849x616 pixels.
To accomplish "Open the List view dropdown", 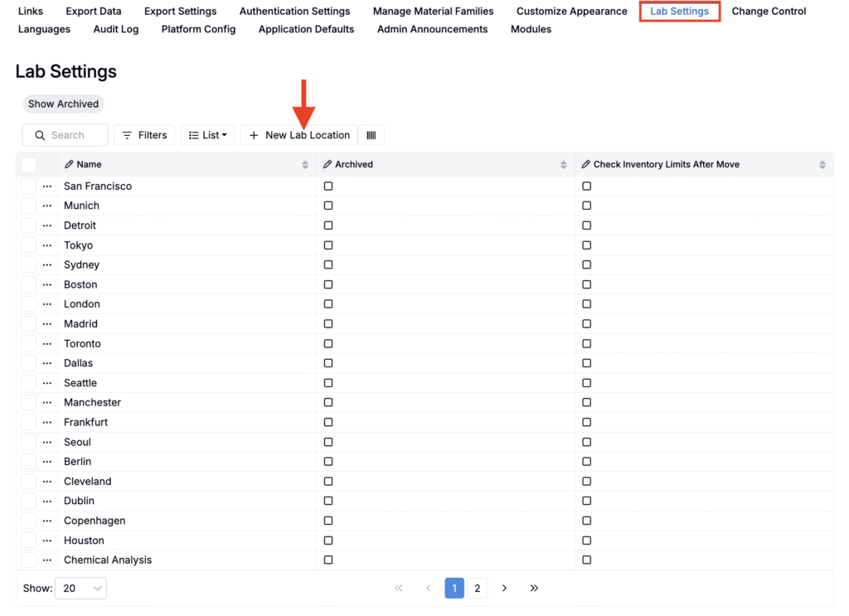I will [207, 135].
